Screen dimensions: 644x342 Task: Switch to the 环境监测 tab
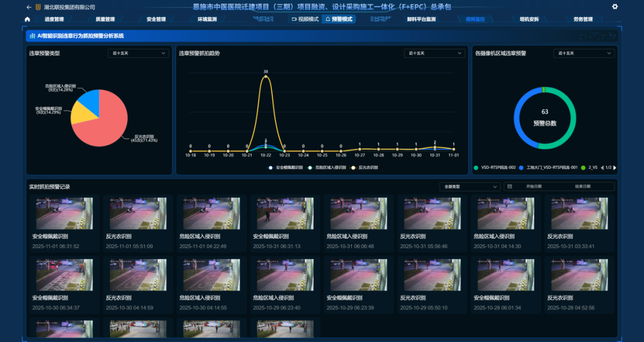coord(207,19)
